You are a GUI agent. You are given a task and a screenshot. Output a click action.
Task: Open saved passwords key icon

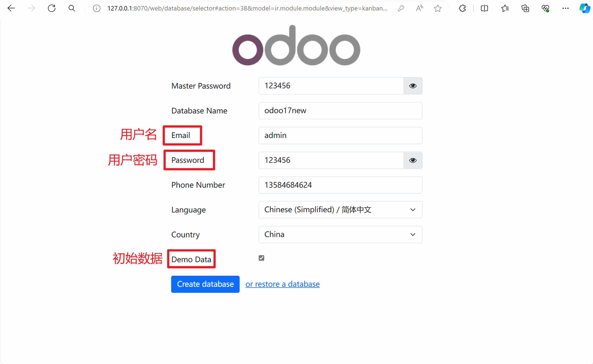click(401, 8)
